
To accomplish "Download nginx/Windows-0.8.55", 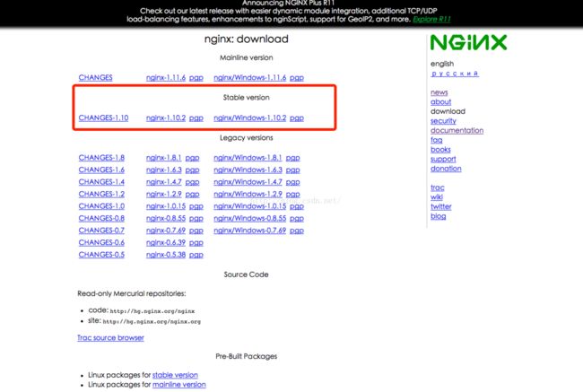I will coord(250,218).
